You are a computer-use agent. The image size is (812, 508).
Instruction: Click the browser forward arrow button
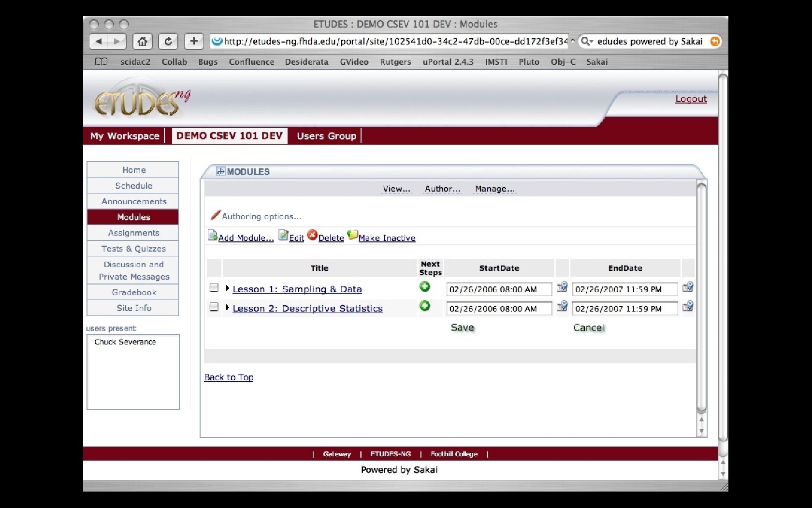(x=116, y=42)
